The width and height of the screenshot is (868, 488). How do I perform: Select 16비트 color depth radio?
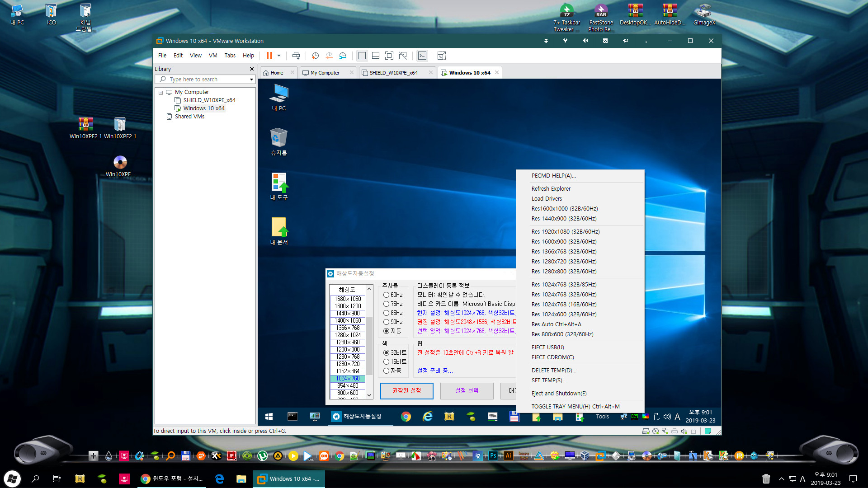(x=387, y=362)
